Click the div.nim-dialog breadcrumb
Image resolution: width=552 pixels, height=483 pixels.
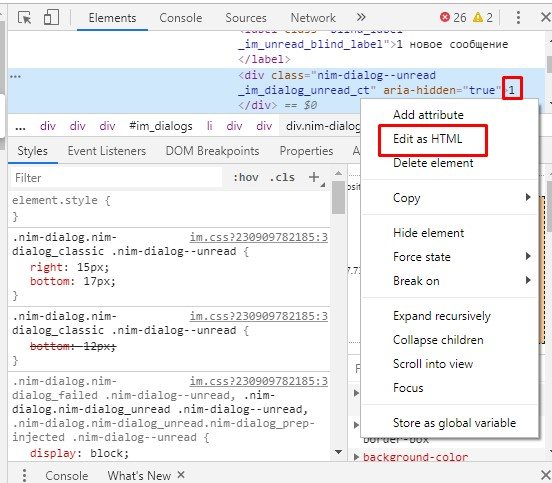[323, 126]
